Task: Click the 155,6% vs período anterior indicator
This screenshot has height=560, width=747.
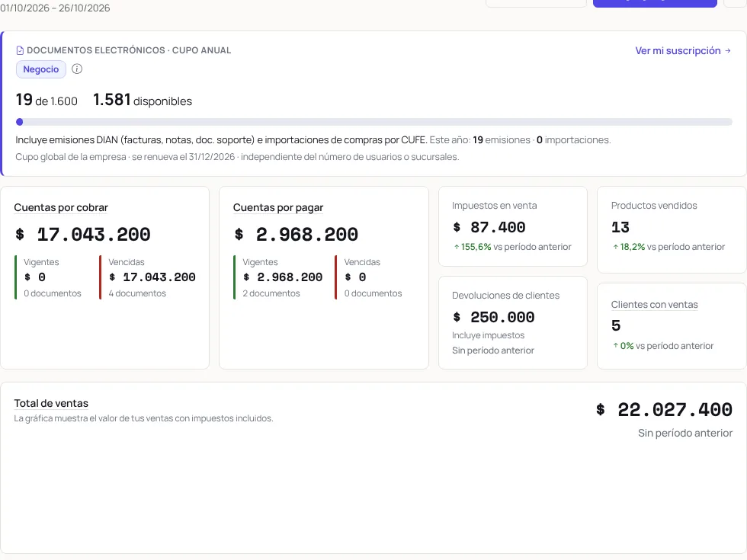Action: [512, 247]
